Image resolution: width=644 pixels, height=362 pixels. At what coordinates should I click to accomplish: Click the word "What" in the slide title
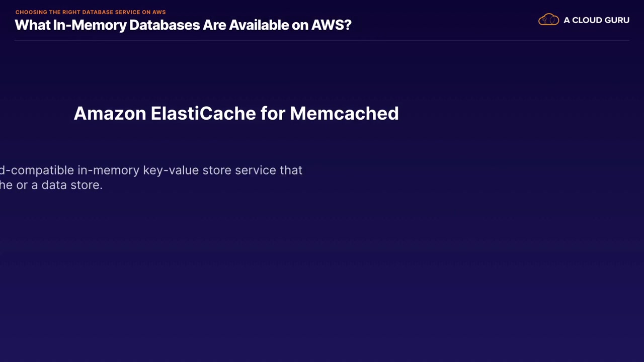32,25
